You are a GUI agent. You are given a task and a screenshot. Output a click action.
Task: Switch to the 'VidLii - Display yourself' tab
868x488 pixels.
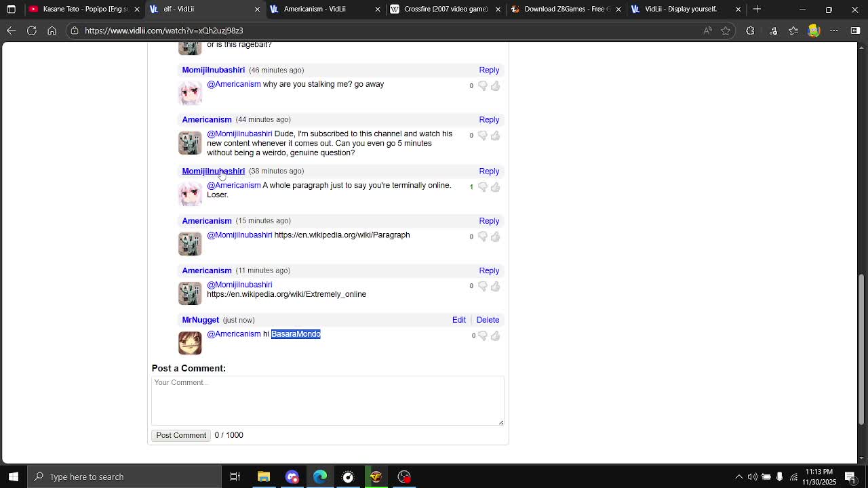[678, 9]
